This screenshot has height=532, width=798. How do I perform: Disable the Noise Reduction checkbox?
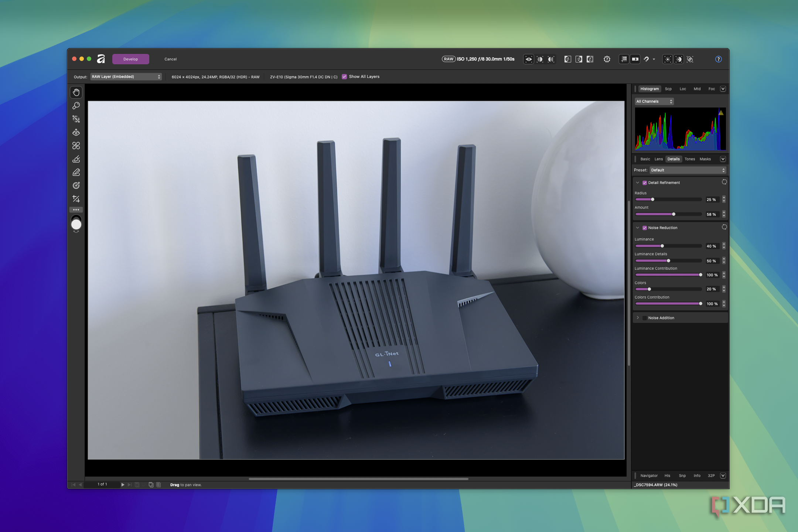(645, 228)
